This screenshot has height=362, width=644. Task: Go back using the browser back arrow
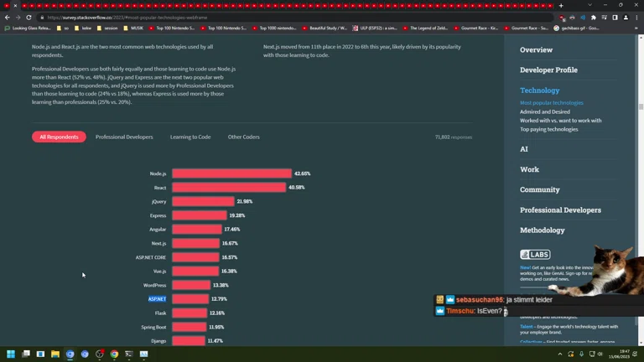coord(7,17)
